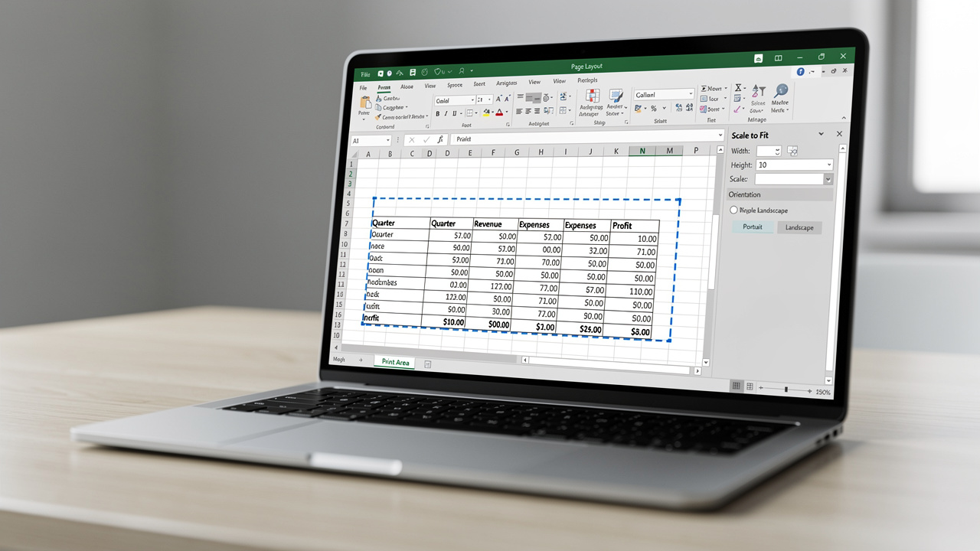Close the Scale to Fit pane
This screenshot has width=980, height=551.
click(x=839, y=134)
